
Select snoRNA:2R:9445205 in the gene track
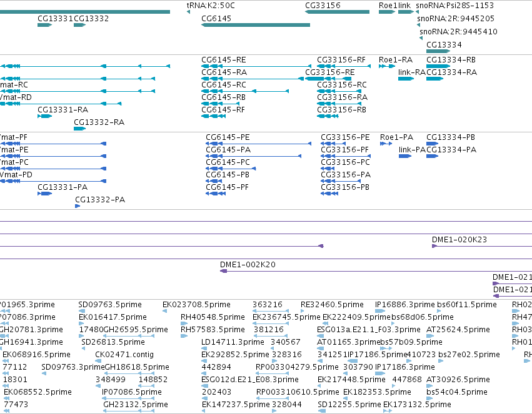(456, 19)
